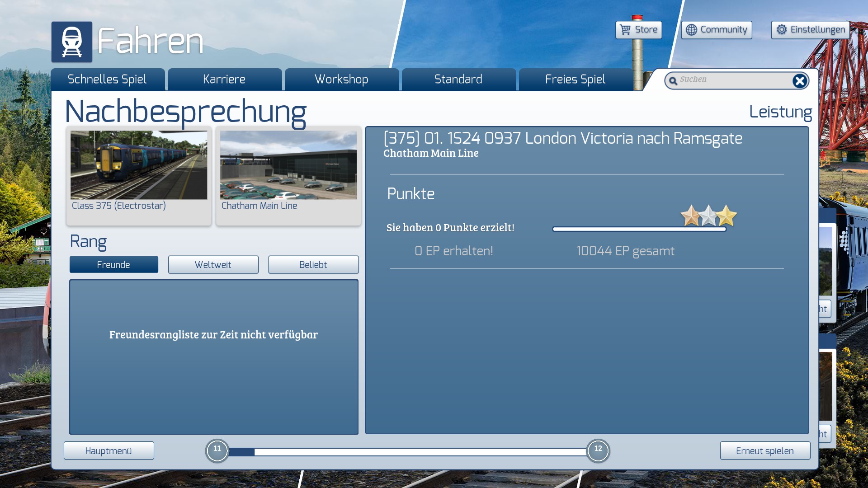The width and height of the screenshot is (868, 488).
Task: Click the silver star rating icon
Action: pos(708,216)
